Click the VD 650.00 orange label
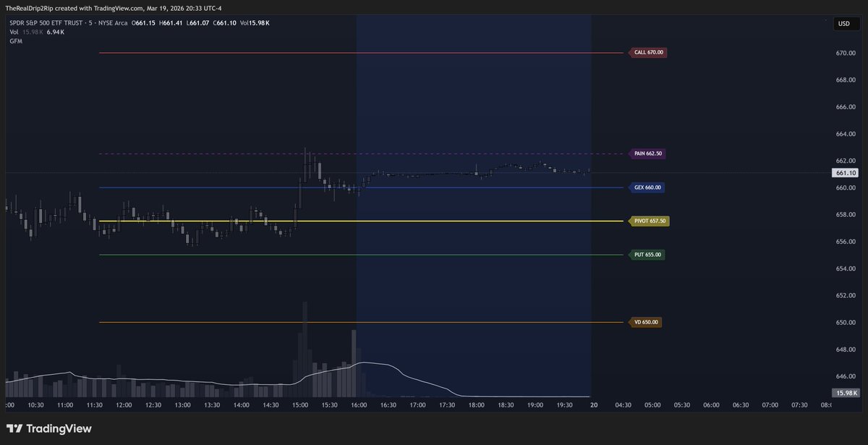The width and height of the screenshot is (868, 445). click(x=645, y=322)
